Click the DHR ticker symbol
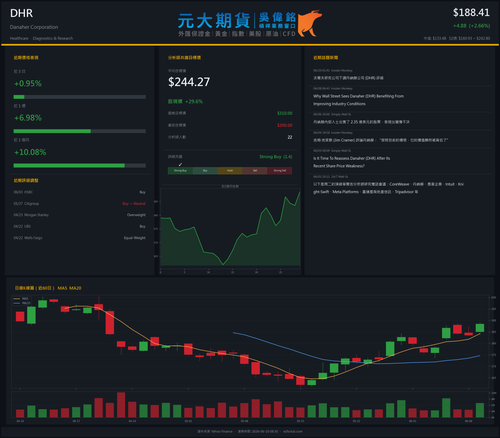The image size is (500, 438). pyautogui.click(x=21, y=13)
